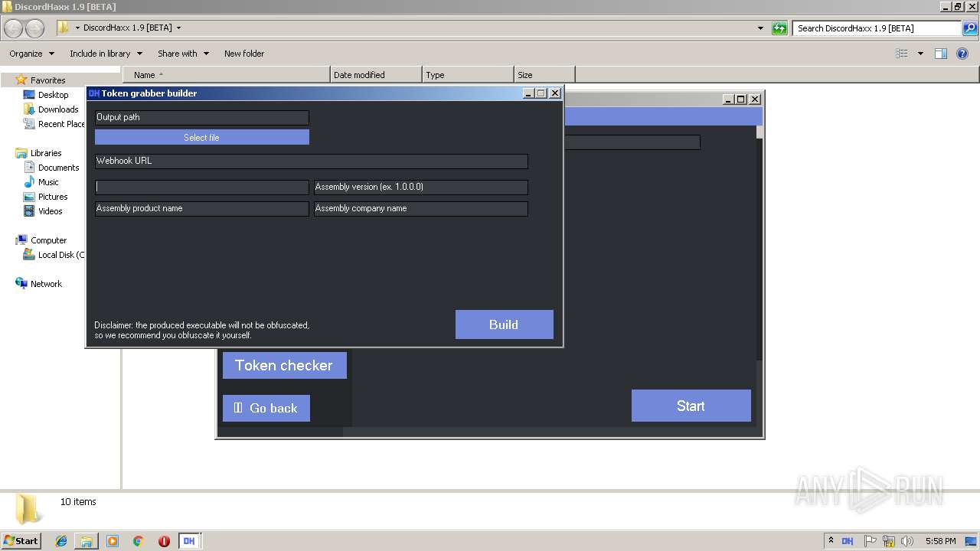
Task: Open the Organize menu
Action: point(31,54)
